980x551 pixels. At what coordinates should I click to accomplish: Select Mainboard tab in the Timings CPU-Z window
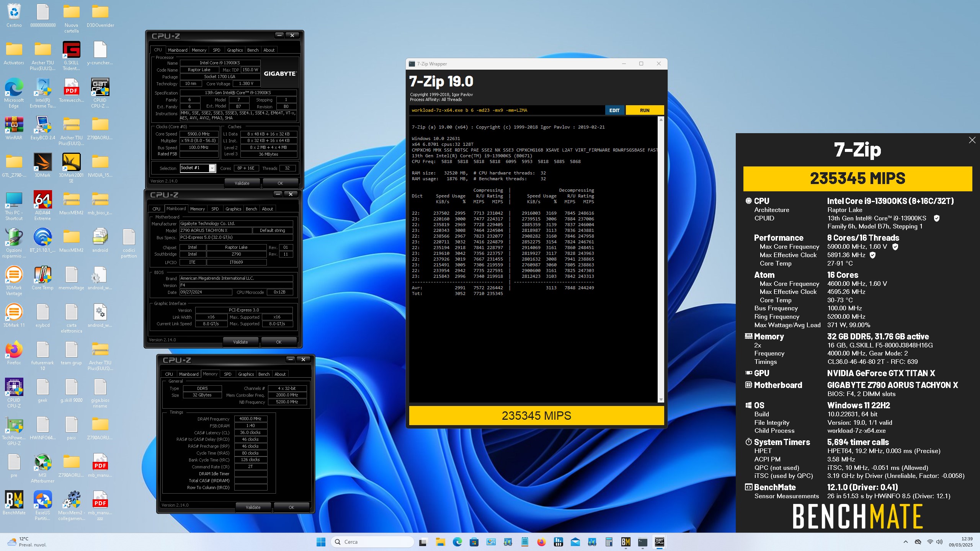[189, 374]
